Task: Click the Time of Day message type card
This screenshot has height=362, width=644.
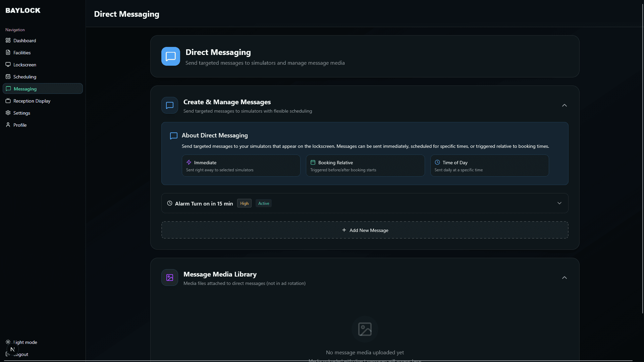Action: pos(490,166)
